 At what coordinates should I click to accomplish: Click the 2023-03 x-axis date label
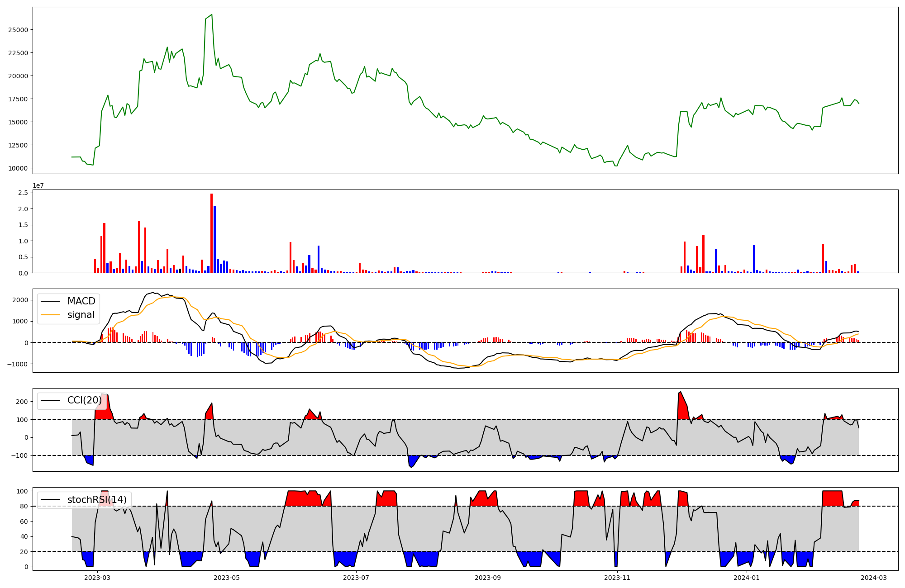[x=97, y=578]
